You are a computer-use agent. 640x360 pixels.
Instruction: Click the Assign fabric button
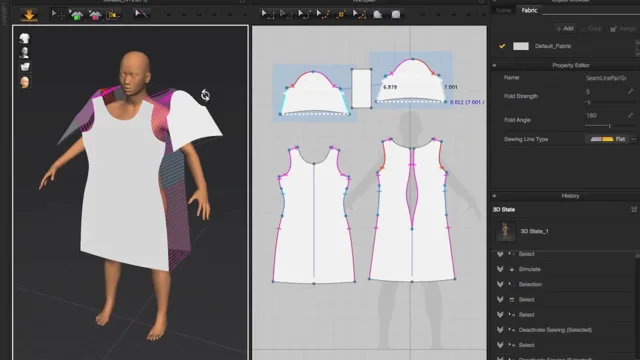click(x=623, y=29)
